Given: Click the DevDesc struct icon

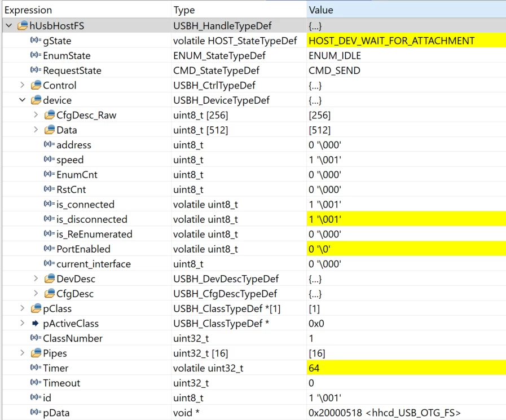Looking at the screenshot, I should 50,278.
